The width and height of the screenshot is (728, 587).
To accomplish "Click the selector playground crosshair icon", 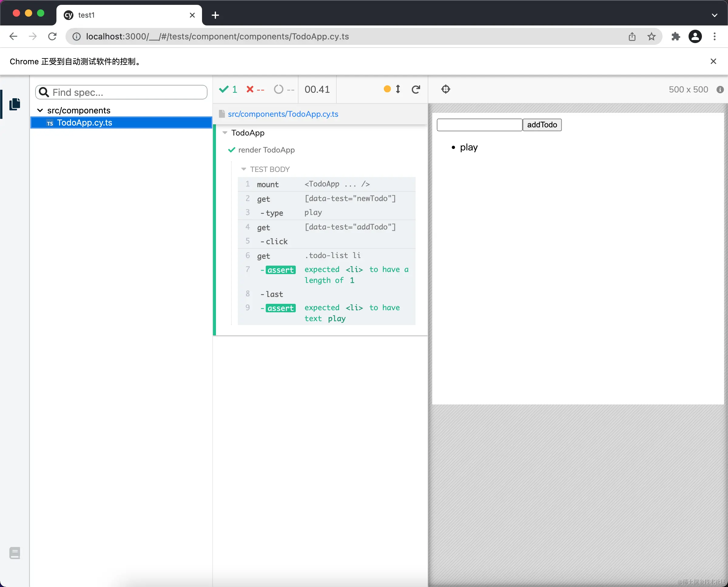I will 446,89.
